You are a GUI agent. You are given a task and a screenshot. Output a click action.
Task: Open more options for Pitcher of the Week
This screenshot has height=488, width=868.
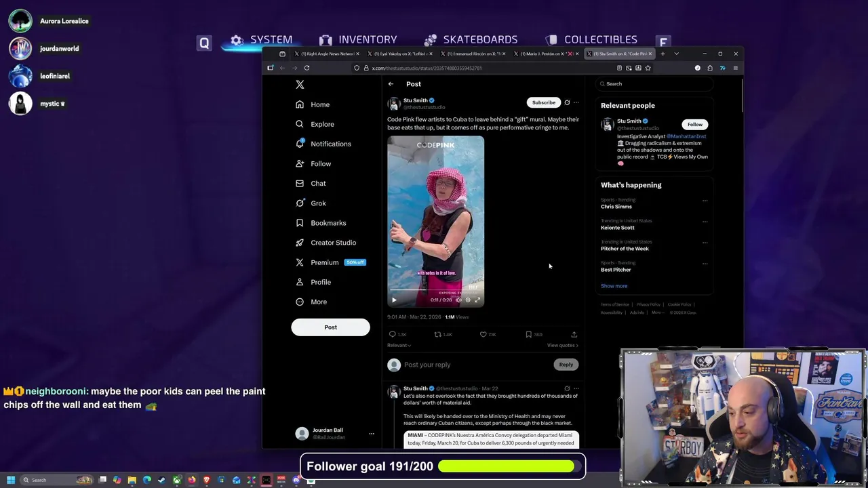pyautogui.click(x=705, y=243)
